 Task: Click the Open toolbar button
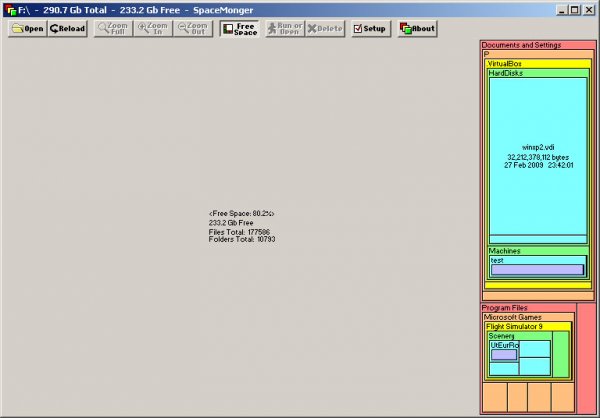[x=28, y=29]
